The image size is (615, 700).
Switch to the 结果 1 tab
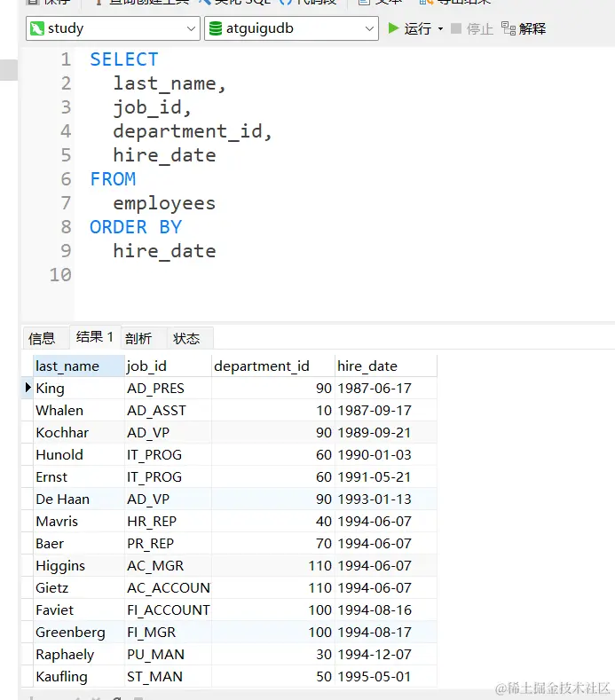(95, 337)
